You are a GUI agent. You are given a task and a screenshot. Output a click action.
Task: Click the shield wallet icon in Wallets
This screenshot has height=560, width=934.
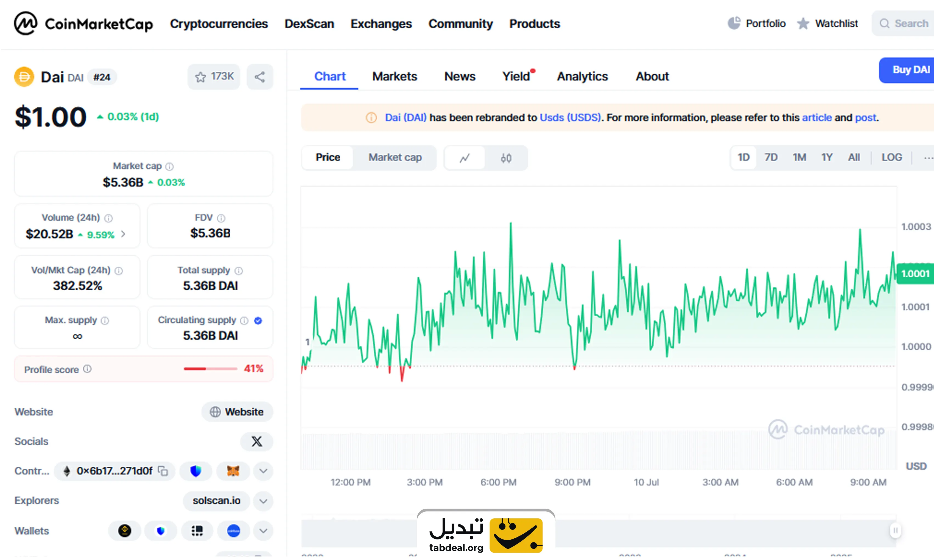click(161, 531)
